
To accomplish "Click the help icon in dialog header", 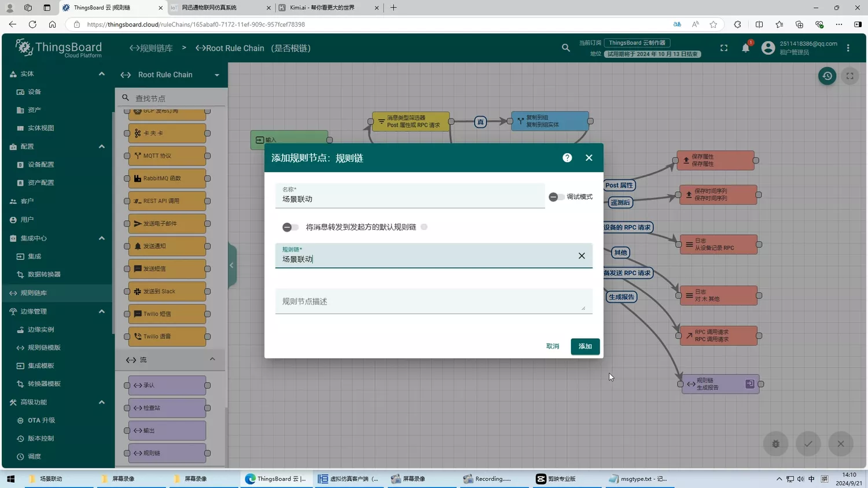I will point(567,158).
